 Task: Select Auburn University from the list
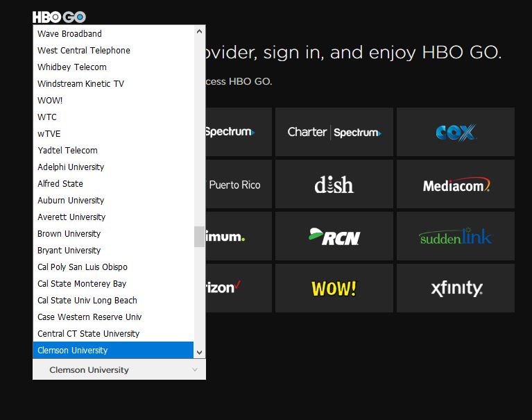pyautogui.click(x=113, y=200)
